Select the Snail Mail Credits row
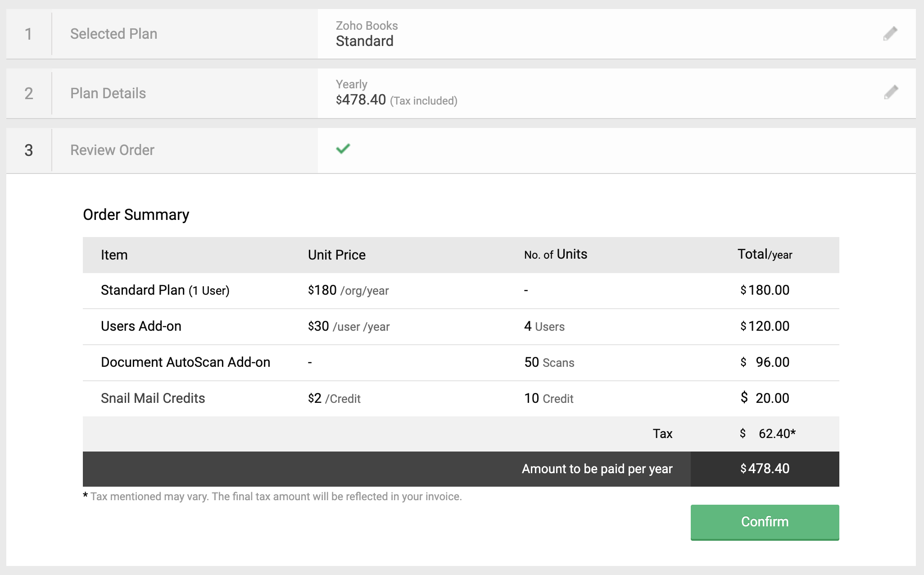 pyautogui.click(x=153, y=398)
